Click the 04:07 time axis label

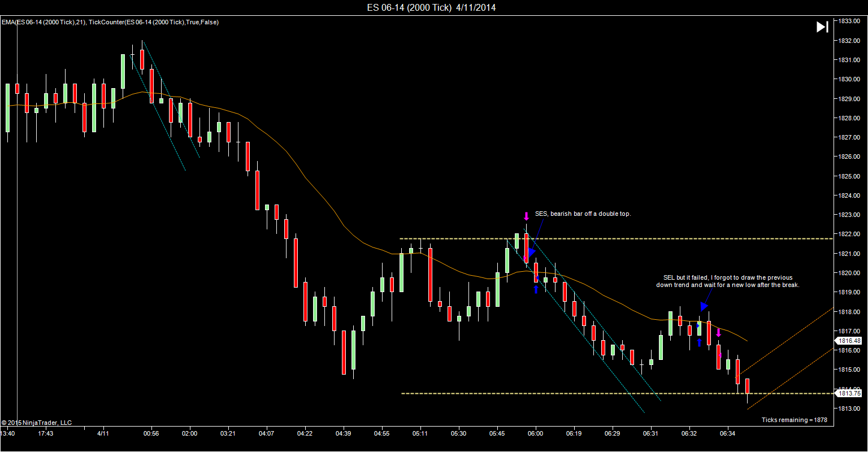tap(266, 433)
